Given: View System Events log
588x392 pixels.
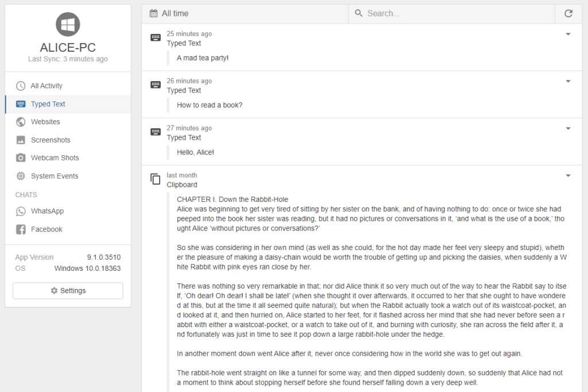Looking at the screenshot, I should [x=55, y=176].
